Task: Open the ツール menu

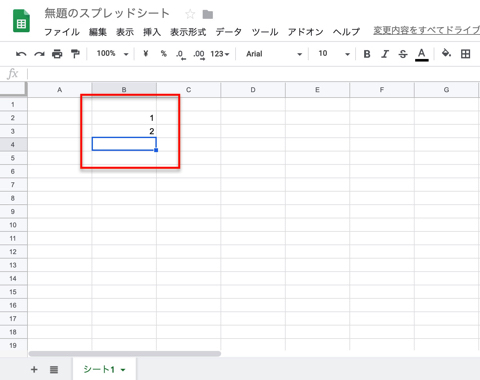Action: (x=265, y=32)
